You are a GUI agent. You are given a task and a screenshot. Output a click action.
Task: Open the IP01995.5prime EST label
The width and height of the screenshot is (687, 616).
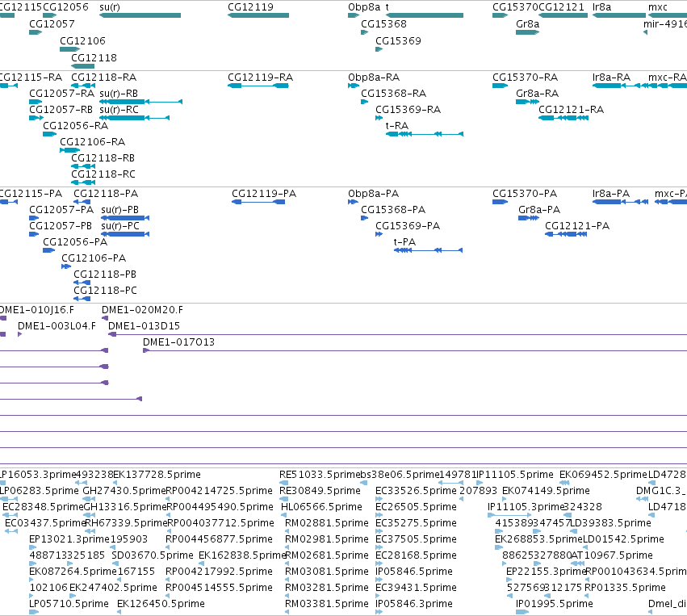pyautogui.click(x=555, y=604)
